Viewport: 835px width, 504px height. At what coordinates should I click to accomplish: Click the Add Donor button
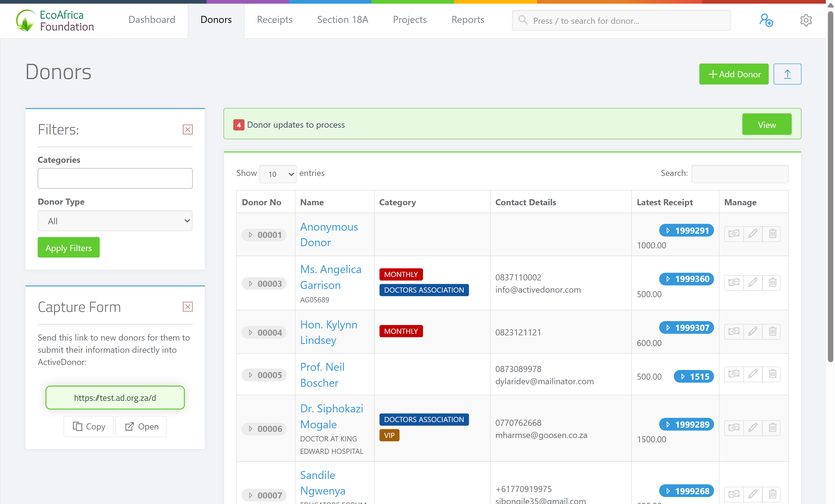(x=734, y=74)
